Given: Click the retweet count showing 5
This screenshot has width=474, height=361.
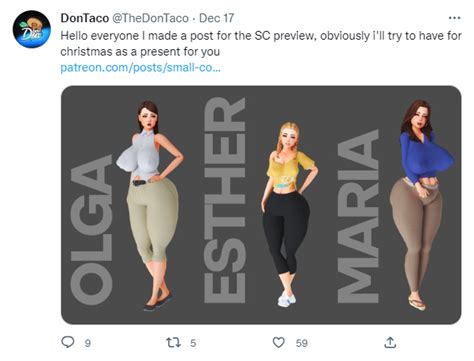Looking at the screenshot, I should click(193, 343).
